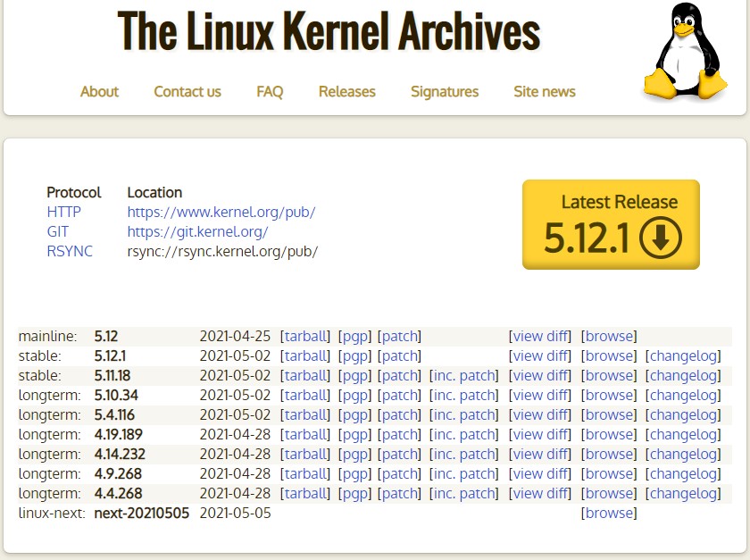This screenshot has width=750, height=560.
Task: Visit the Site news section
Action: 544,91
